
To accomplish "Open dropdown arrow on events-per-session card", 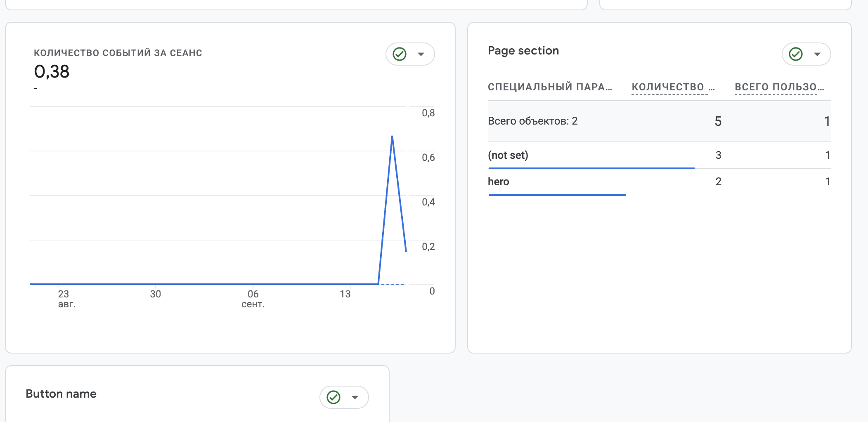I will pyautogui.click(x=421, y=54).
